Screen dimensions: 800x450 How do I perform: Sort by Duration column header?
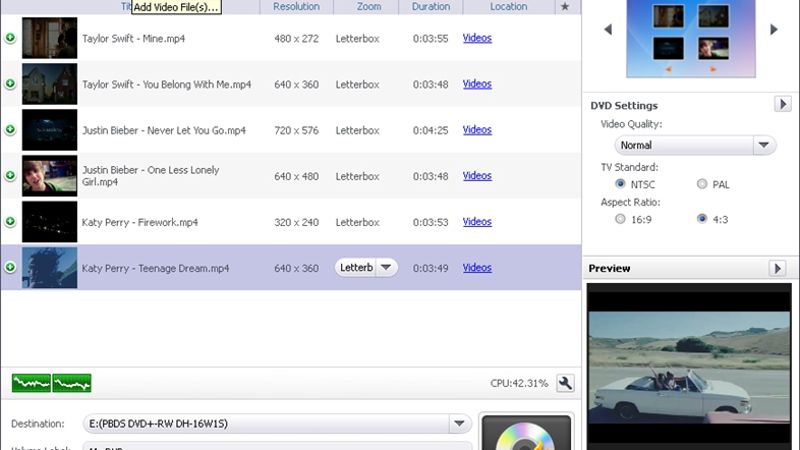(x=431, y=7)
